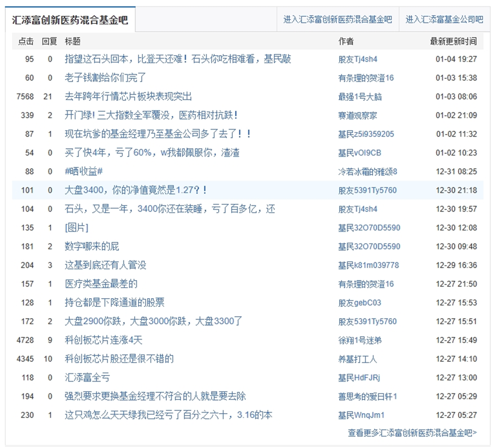Screen dimensions: 493x448
Task: View the post 现在坑爹的基金经理乃至基金公司多了去了
Action: click(x=158, y=134)
